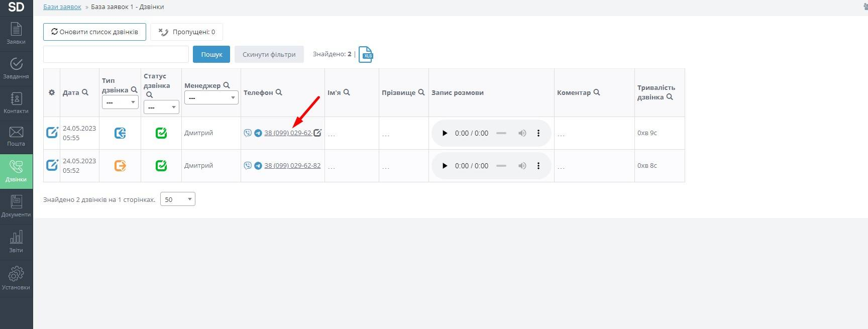This screenshot has height=329, width=868.
Task: Export call list to XLS file
Action: (366, 54)
